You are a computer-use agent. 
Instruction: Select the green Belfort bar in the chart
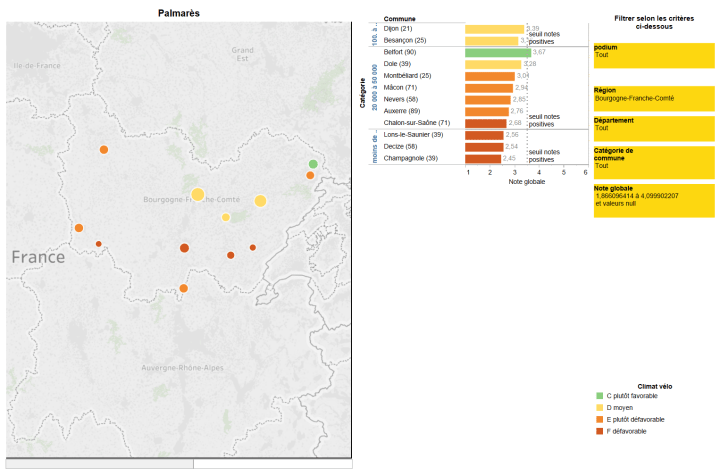click(497, 52)
